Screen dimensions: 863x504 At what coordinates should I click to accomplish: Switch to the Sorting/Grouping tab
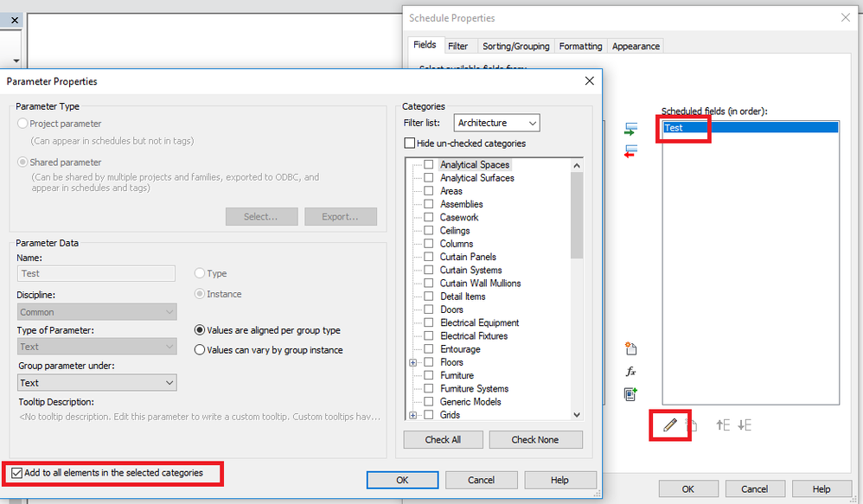[515, 46]
